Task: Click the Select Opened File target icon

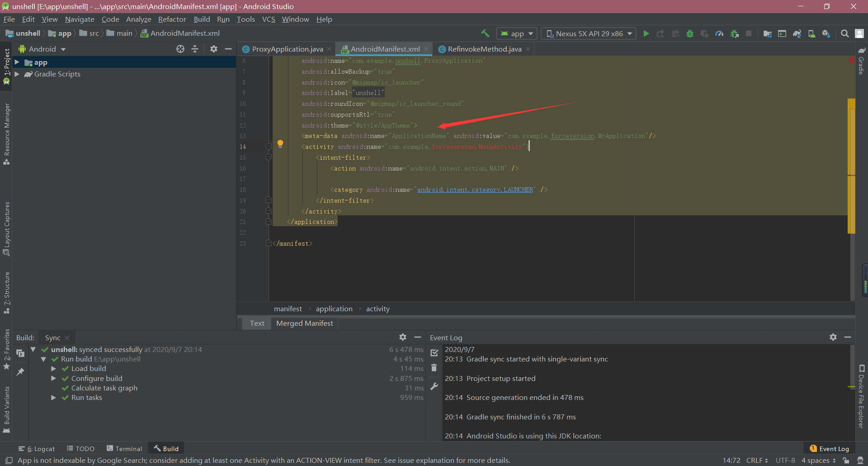Action: coord(180,49)
